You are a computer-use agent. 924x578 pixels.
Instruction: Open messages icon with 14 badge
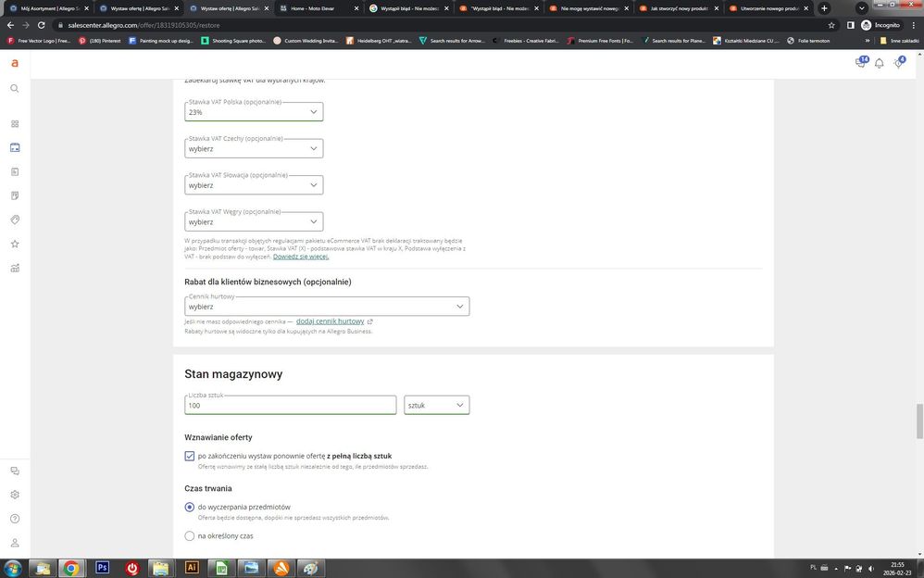860,63
